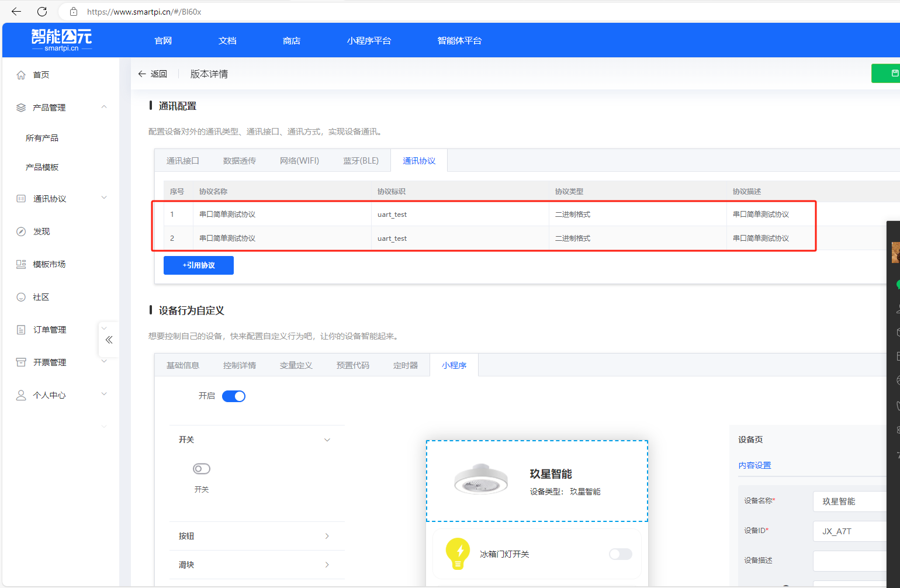The width and height of the screenshot is (900, 588).
Task: Switch to the 蓝牙(BLE) tab
Action: (361, 160)
